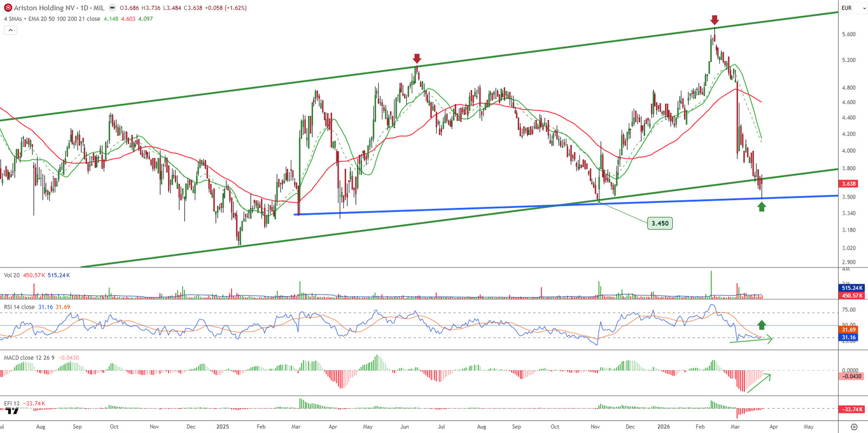Collapse the indicator legend with chevron button

(x=10, y=30)
